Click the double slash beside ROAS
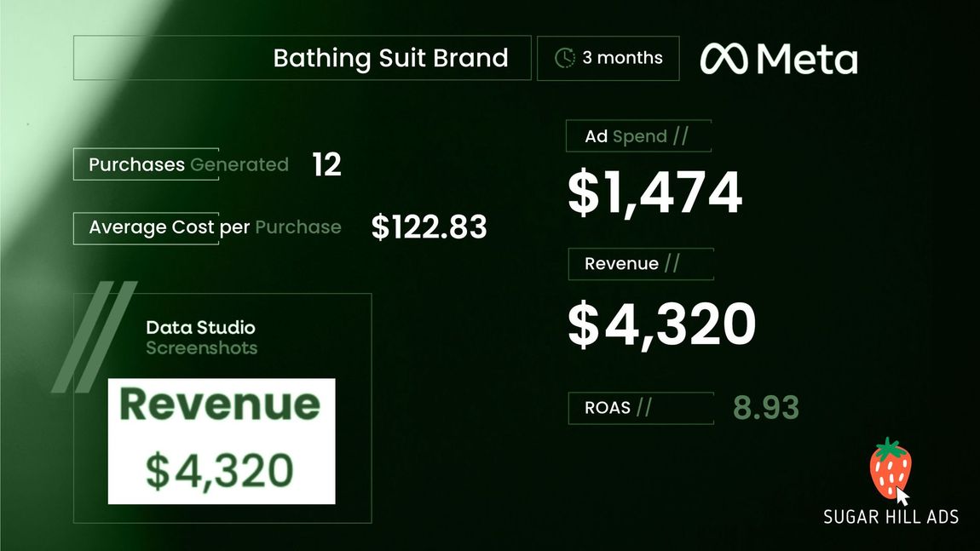 (643, 407)
